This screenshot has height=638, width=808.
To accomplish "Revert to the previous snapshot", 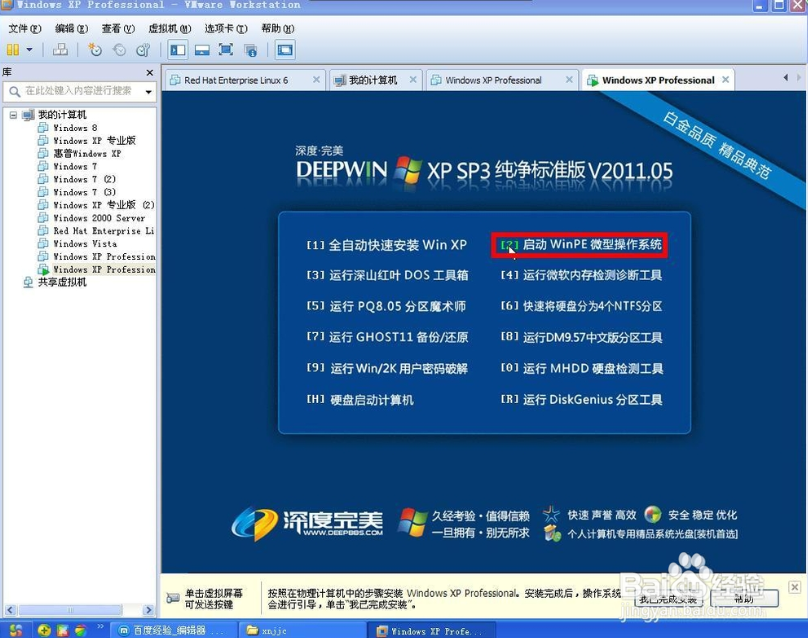I will pos(119,50).
